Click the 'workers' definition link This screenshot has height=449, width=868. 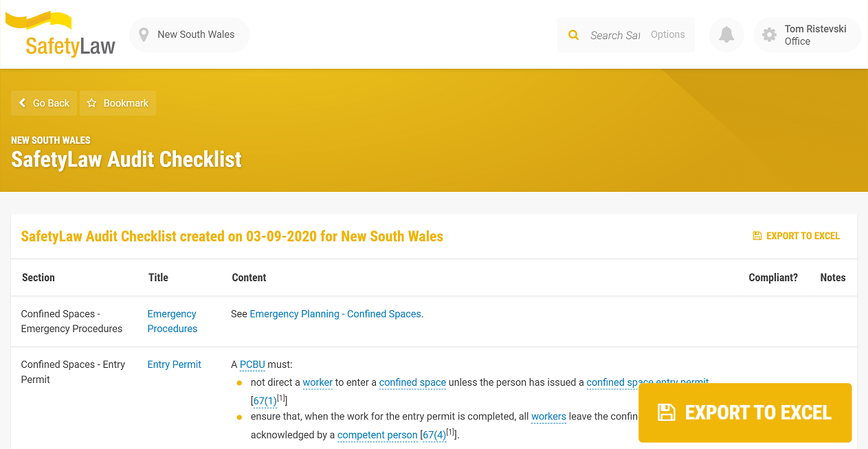(x=548, y=416)
